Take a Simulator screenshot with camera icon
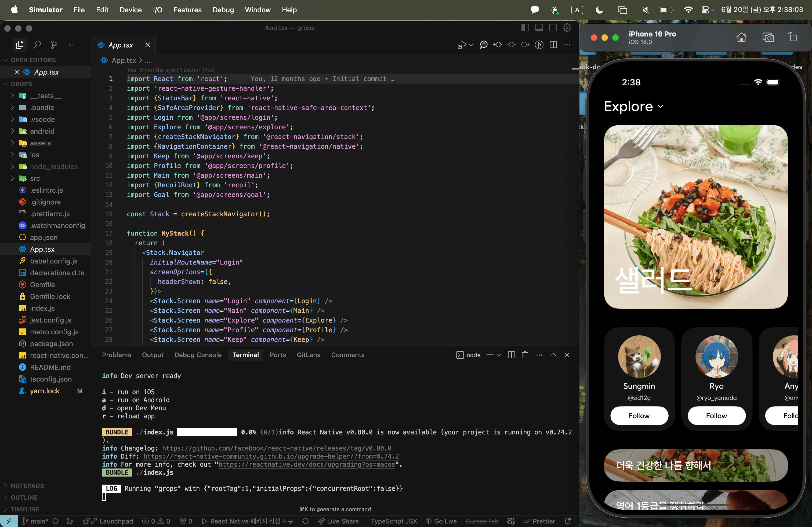 click(x=768, y=37)
